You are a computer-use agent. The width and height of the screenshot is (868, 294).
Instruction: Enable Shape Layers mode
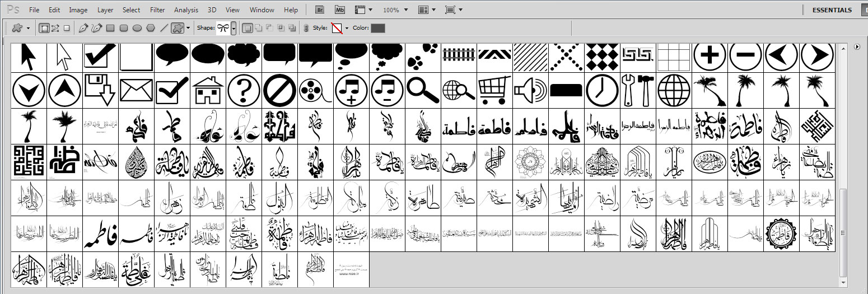44,27
